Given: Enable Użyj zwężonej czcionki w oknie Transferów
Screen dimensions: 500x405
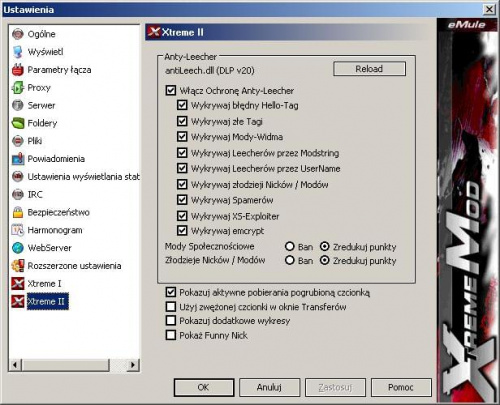Looking at the screenshot, I should click(x=171, y=306).
